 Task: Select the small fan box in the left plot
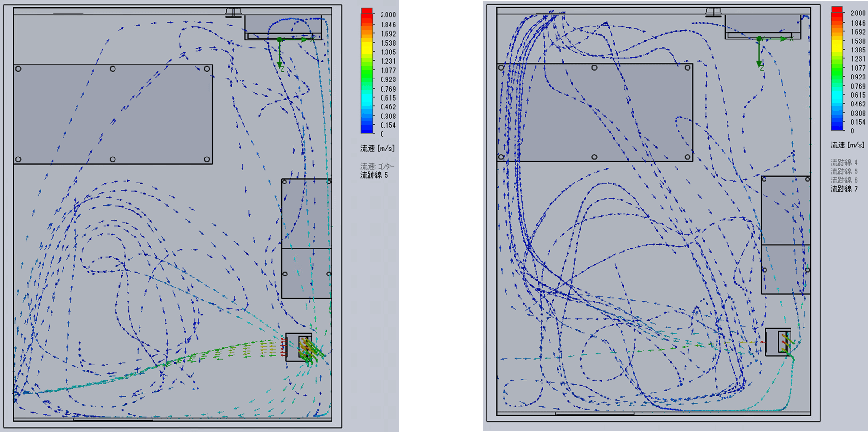(x=299, y=347)
